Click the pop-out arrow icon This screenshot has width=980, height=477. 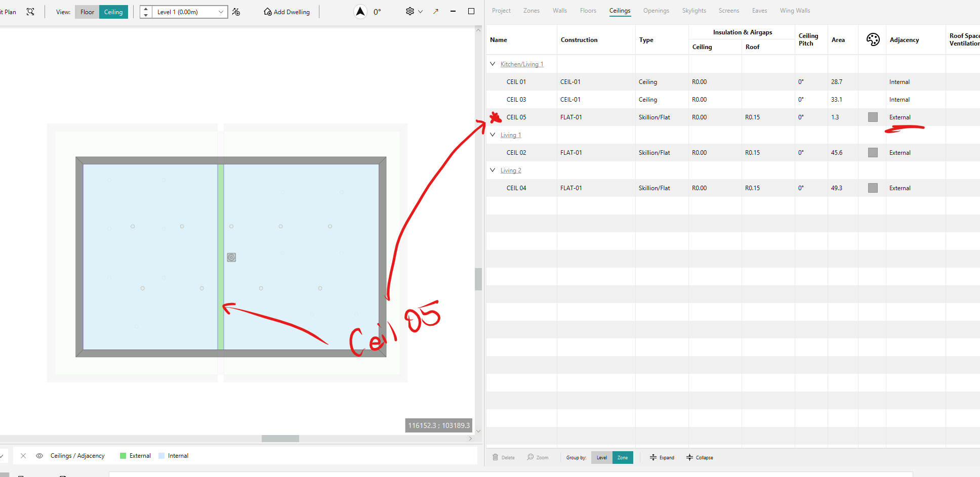pyautogui.click(x=436, y=11)
